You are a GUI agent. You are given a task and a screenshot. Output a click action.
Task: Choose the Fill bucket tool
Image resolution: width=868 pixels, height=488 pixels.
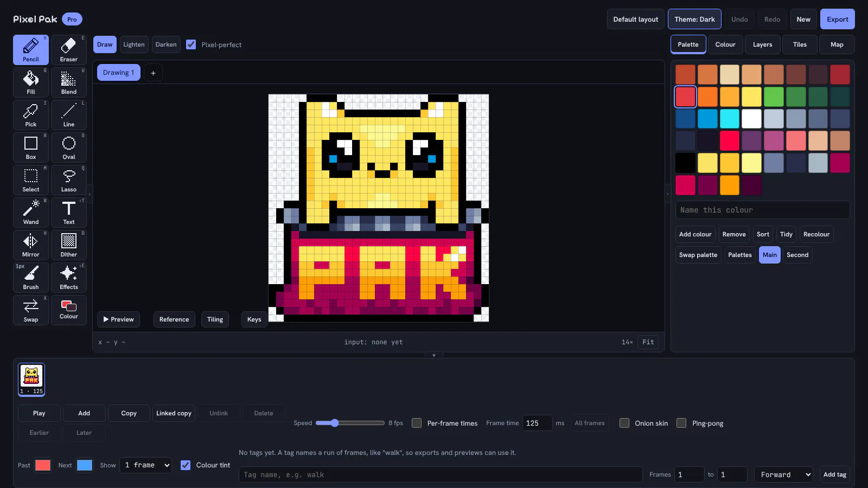(x=31, y=82)
